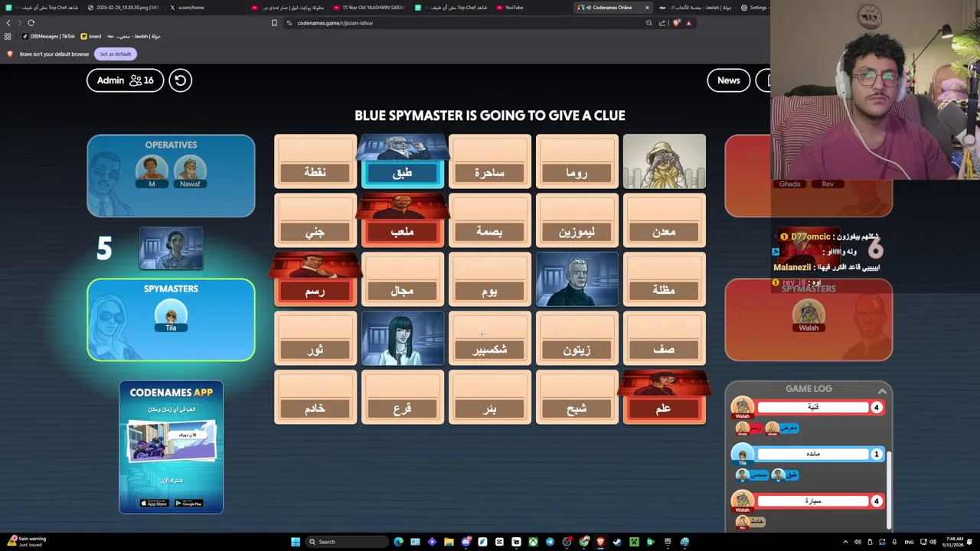
Task: Open the News button
Action: (x=728, y=80)
